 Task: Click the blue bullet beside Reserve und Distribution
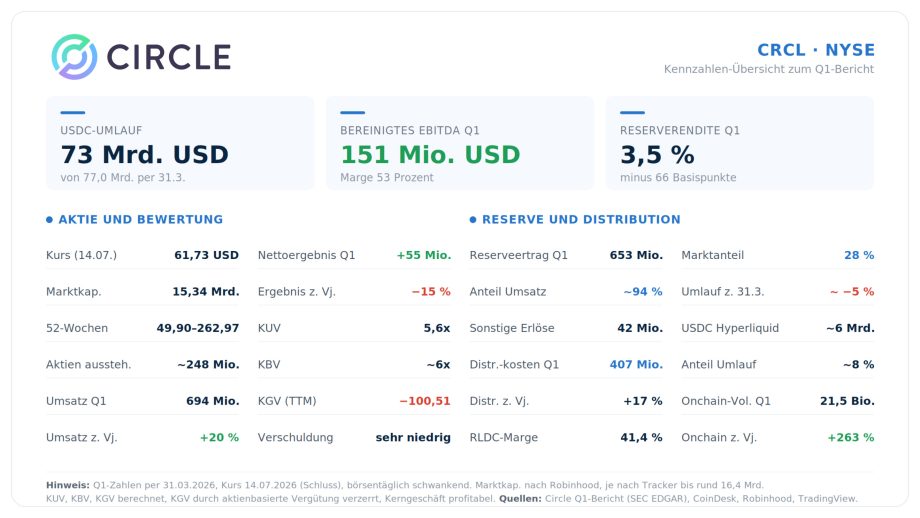473,219
